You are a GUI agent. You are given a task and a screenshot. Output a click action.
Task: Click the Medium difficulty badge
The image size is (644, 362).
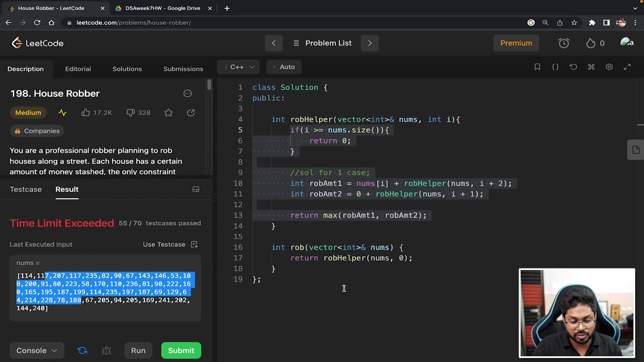coord(28,113)
